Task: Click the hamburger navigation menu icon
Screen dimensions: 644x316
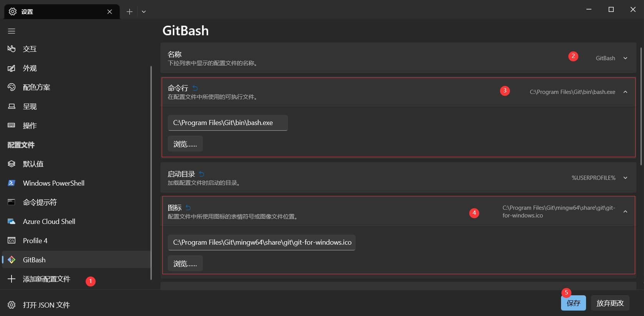Action: pos(12,31)
